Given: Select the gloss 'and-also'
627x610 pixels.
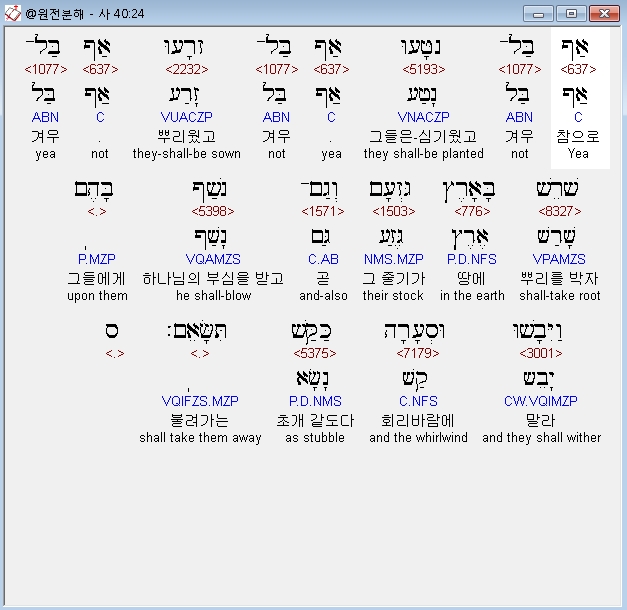Looking at the screenshot, I should 323,296.
